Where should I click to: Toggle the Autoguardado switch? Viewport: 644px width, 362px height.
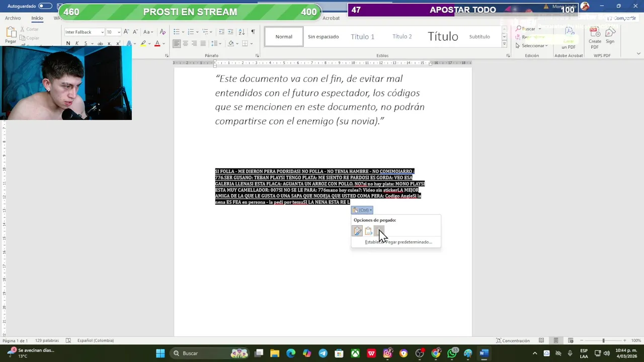pos(45,6)
